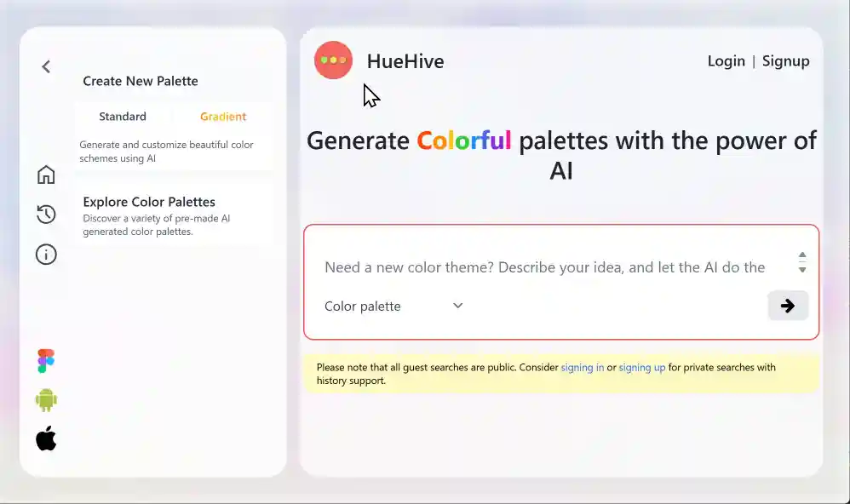Open the Android app icon
The width and height of the screenshot is (850, 504).
[45, 398]
